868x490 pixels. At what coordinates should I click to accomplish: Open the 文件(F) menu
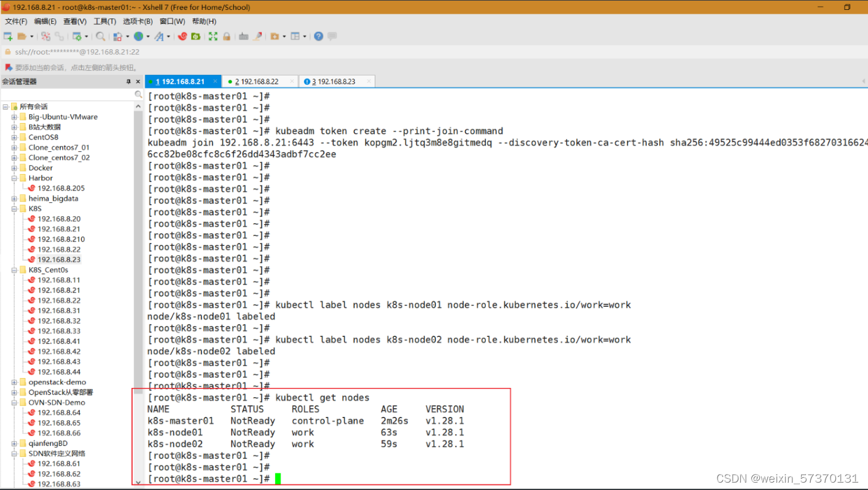(16, 22)
